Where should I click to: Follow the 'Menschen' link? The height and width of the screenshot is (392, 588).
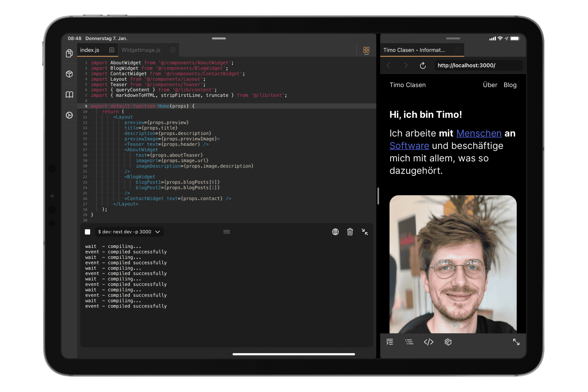click(x=479, y=133)
